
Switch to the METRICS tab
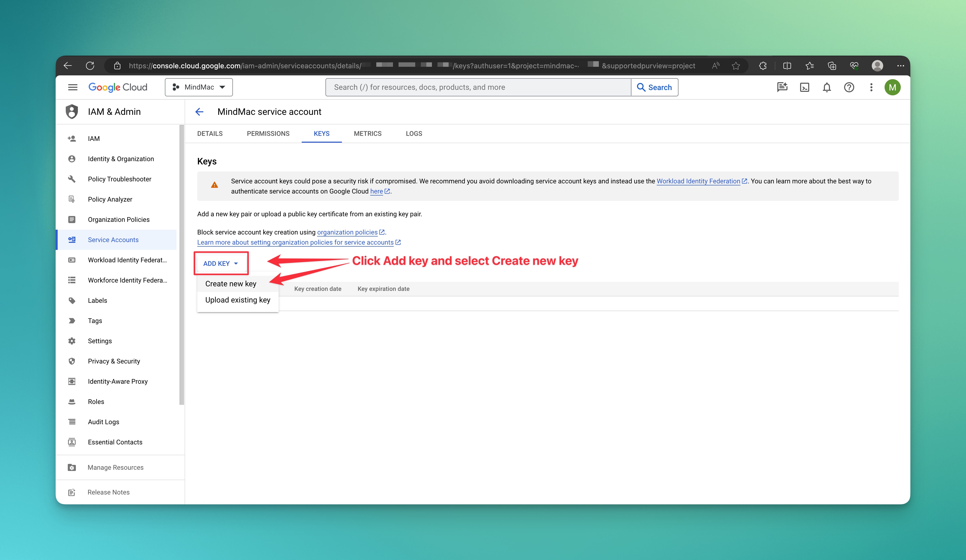pos(367,133)
